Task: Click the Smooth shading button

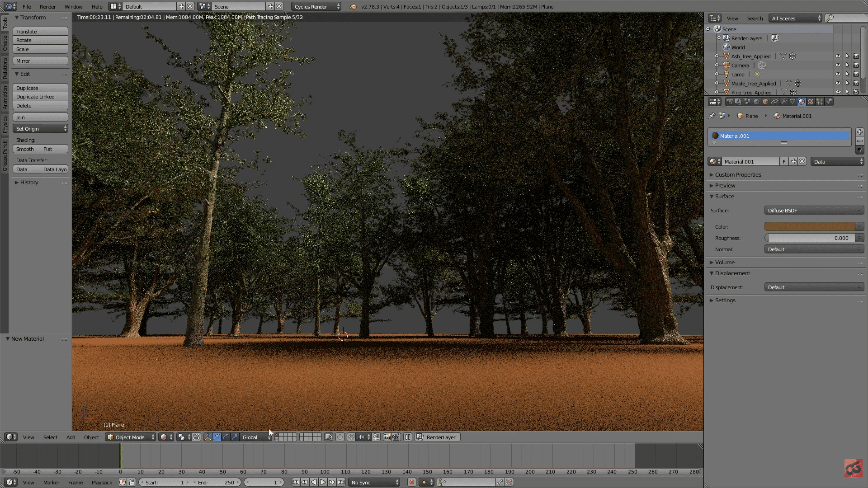Action: [x=26, y=149]
